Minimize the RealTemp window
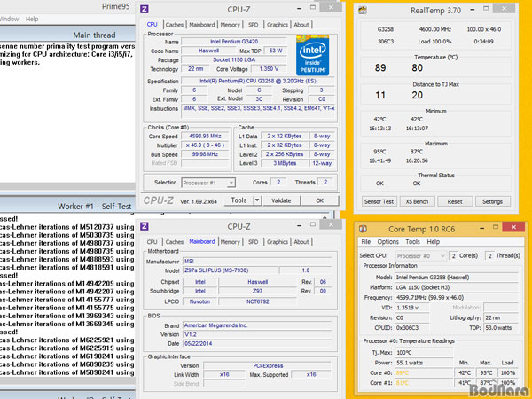Viewport: 532px width, 399px height. click(x=473, y=10)
